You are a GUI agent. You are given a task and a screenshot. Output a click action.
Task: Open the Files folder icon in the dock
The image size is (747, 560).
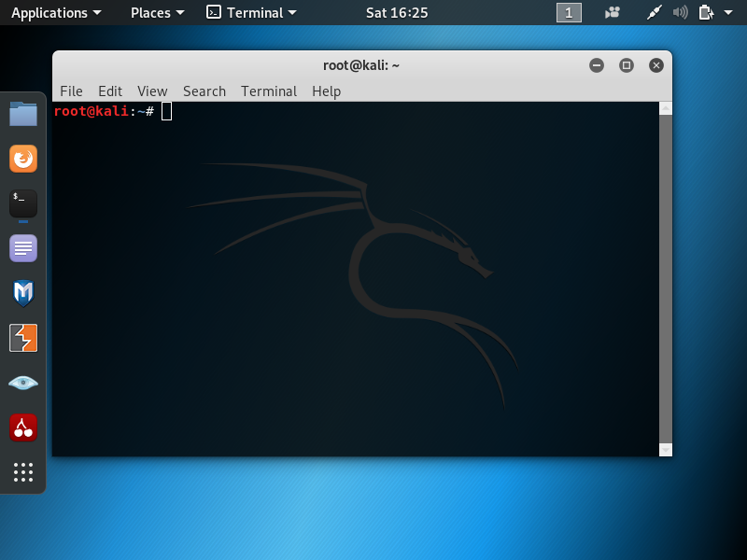22,114
